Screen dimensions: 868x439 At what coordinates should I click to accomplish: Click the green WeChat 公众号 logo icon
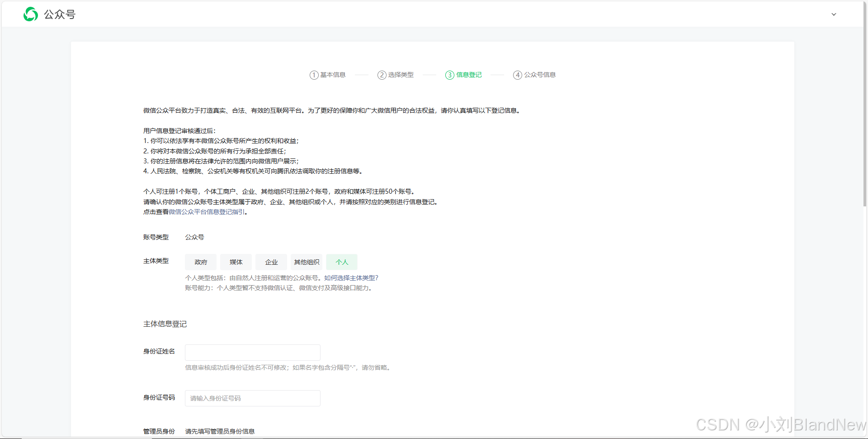tap(31, 14)
